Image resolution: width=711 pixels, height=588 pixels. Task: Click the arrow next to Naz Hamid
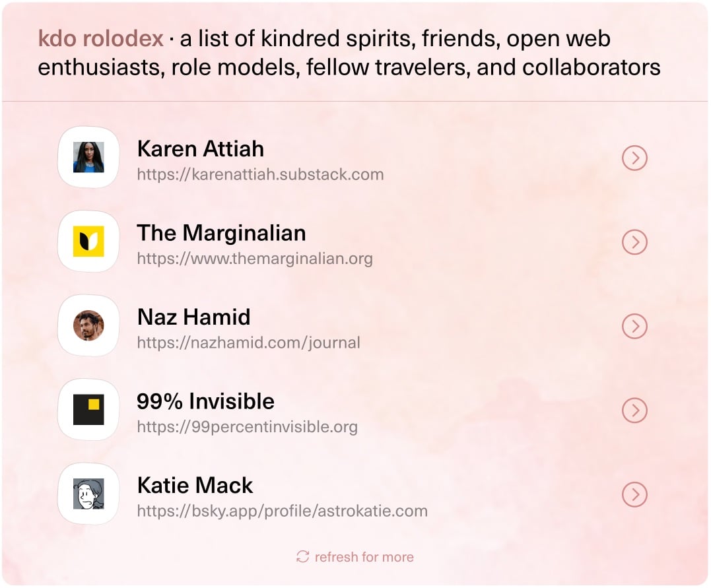(x=634, y=326)
